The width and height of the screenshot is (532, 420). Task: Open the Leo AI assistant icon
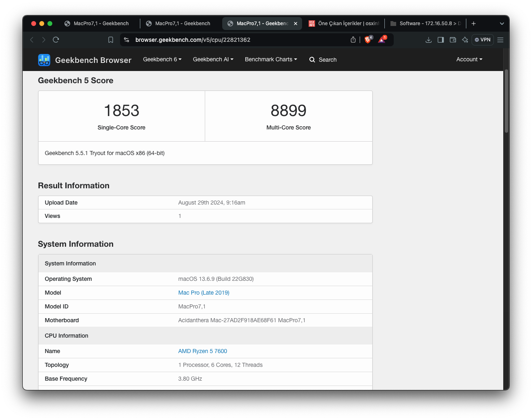point(465,40)
